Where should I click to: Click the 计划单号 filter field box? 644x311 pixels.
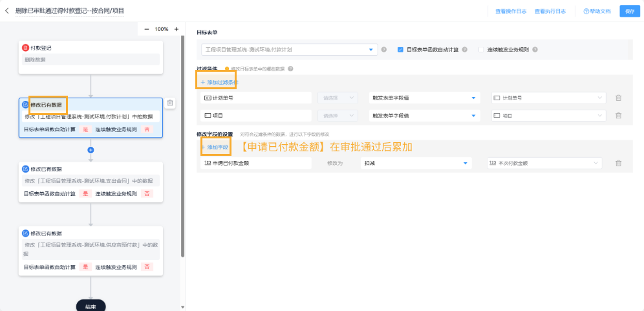(x=256, y=98)
